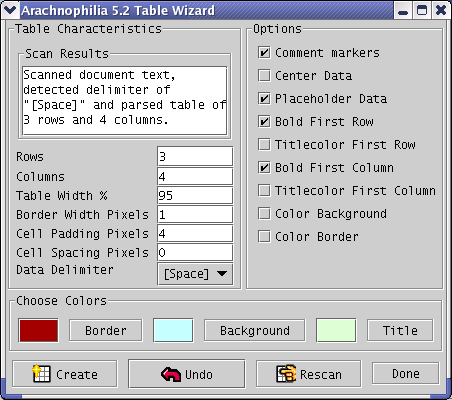This screenshot has height=400, width=452.
Task: Click the Border color button
Action: (x=106, y=330)
